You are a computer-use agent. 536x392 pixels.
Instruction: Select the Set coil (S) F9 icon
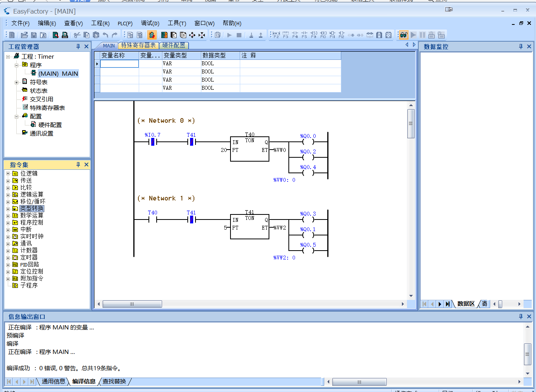(314, 35)
